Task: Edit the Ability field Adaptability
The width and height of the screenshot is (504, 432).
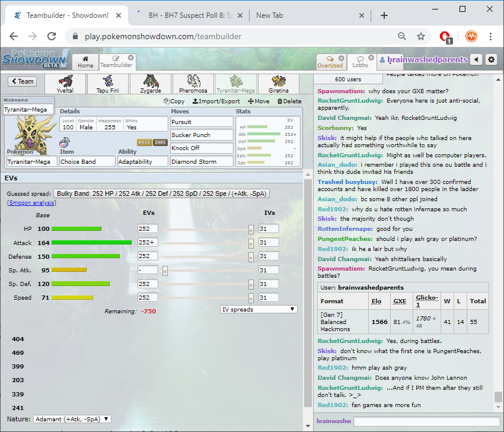Action: click(143, 161)
